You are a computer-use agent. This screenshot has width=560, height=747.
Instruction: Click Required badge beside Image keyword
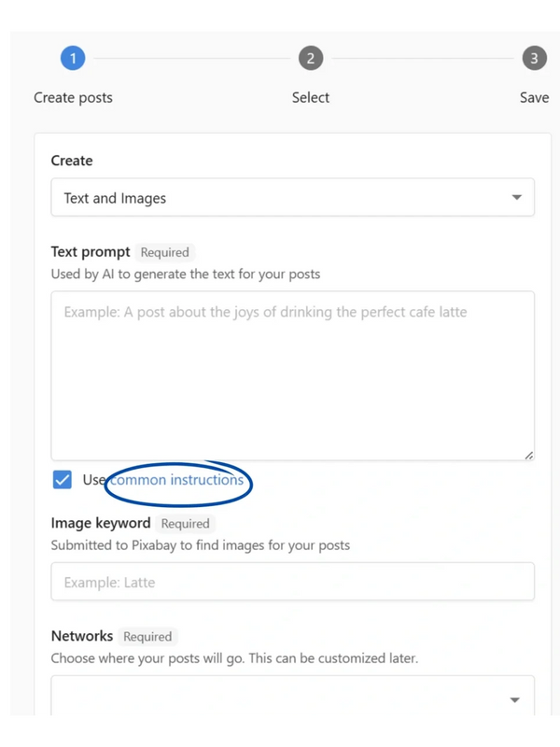[186, 524]
